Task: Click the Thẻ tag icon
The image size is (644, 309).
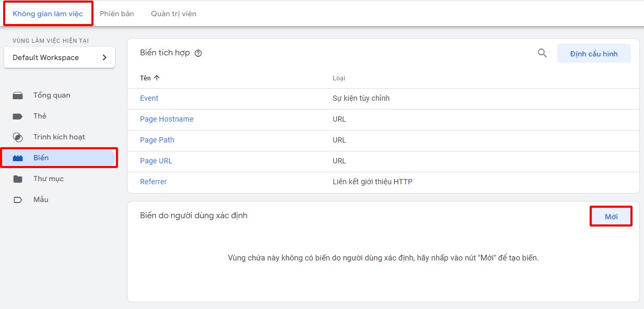Action: 18,116
